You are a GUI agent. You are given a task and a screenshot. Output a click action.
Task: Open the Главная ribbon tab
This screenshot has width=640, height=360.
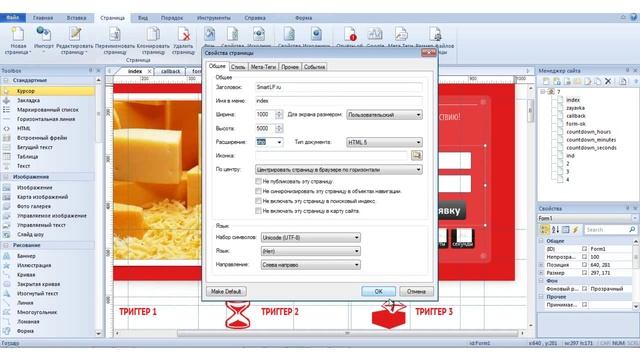tap(43, 18)
